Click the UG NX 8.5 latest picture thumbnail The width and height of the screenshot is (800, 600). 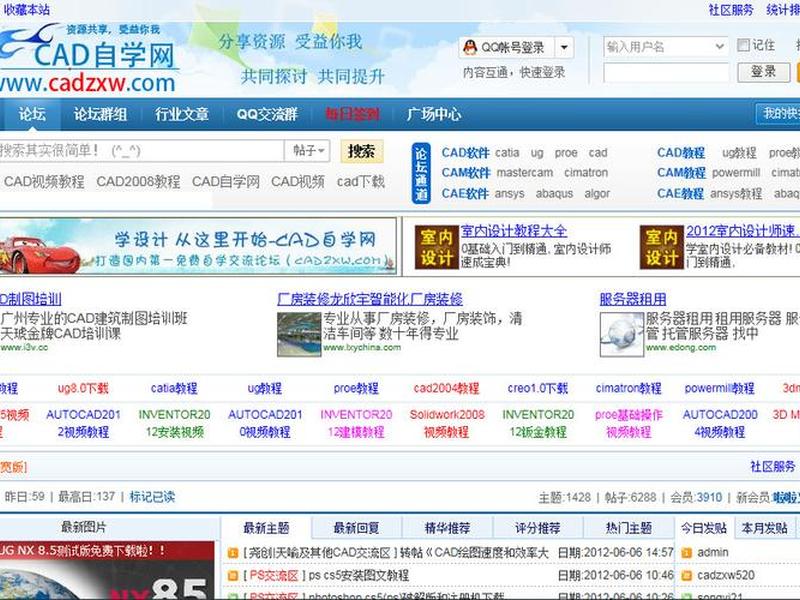107,570
